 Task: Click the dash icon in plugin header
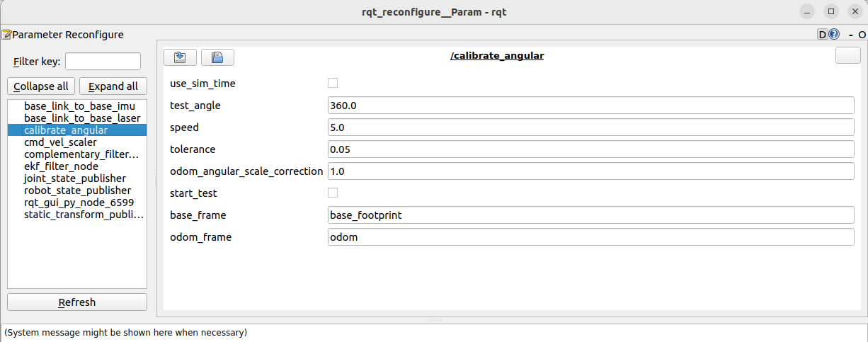coord(851,35)
